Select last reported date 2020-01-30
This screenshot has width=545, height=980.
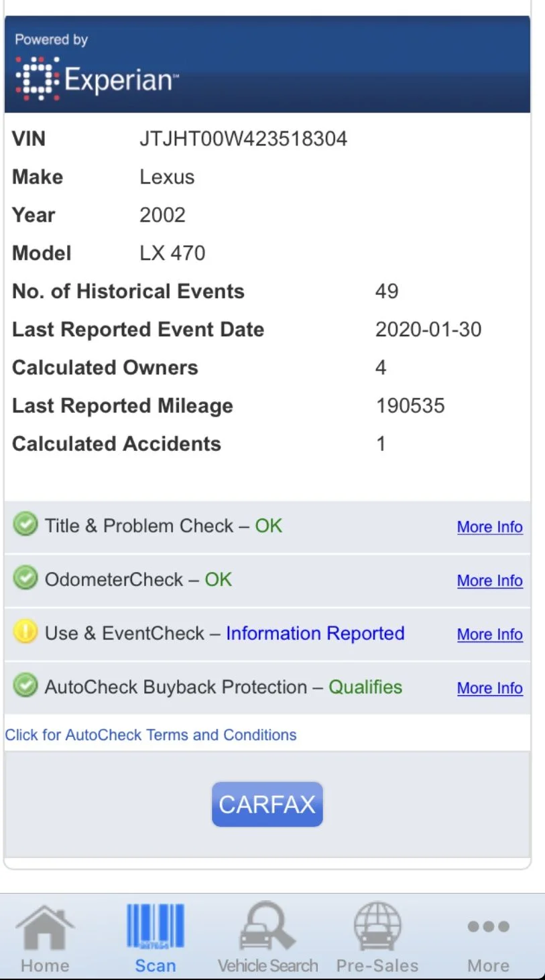click(x=428, y=330)
